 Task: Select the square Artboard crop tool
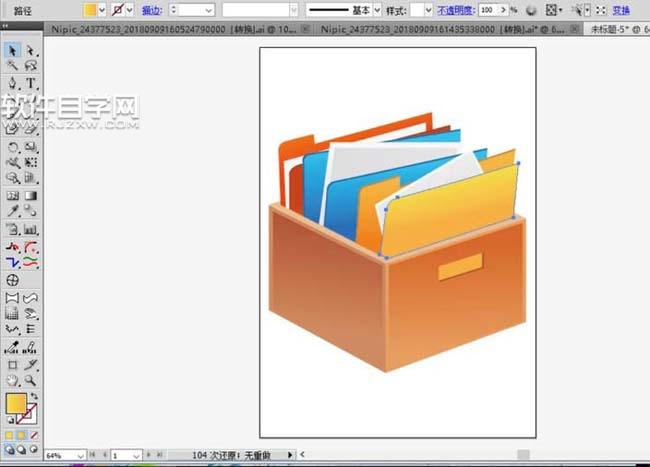[x=12, y=365]
